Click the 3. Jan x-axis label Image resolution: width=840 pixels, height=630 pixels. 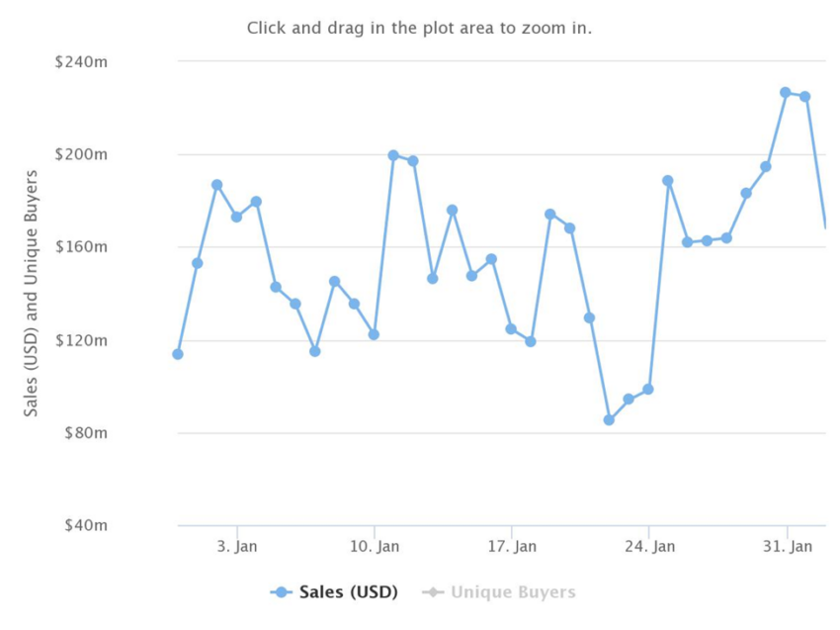[x=237, y=546]
